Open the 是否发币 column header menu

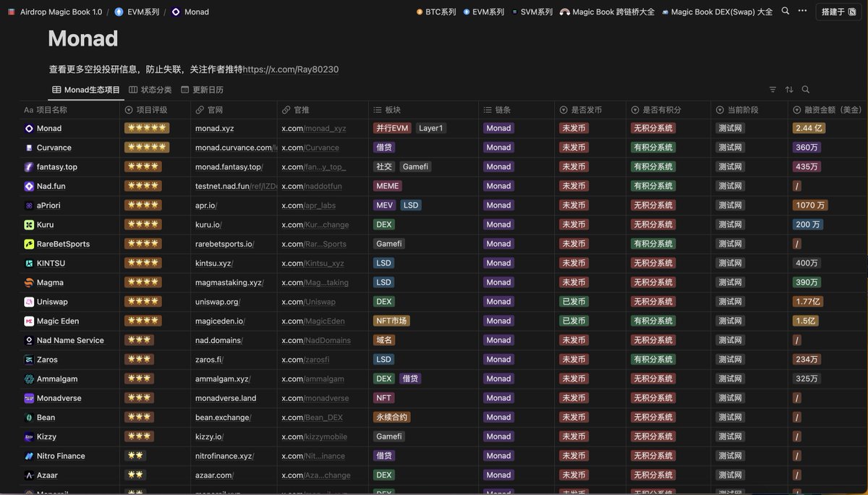tap(590, 110)
